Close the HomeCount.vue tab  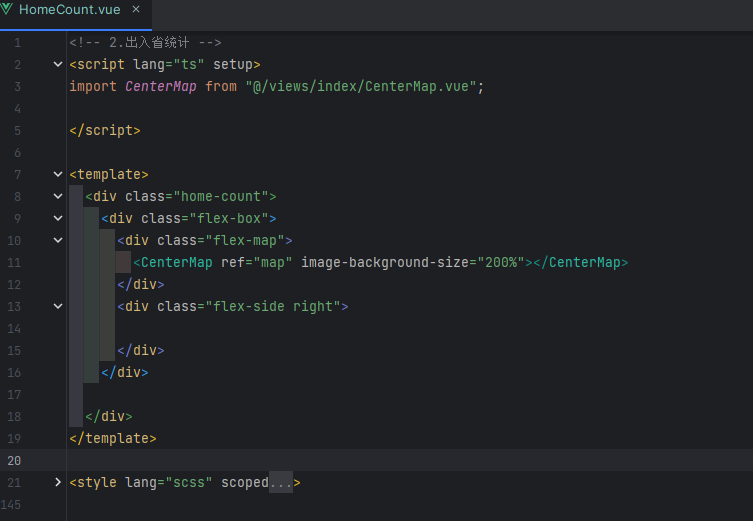click(135, 8)
